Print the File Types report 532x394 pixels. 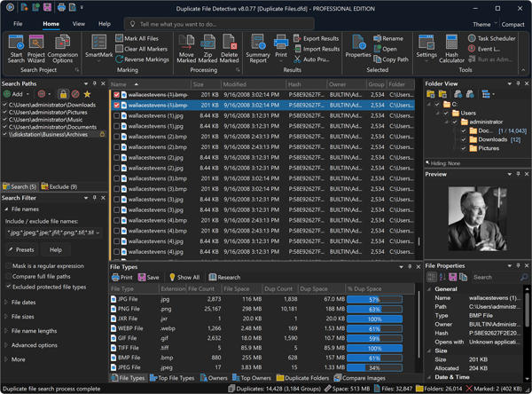click(x=122, y=277)
